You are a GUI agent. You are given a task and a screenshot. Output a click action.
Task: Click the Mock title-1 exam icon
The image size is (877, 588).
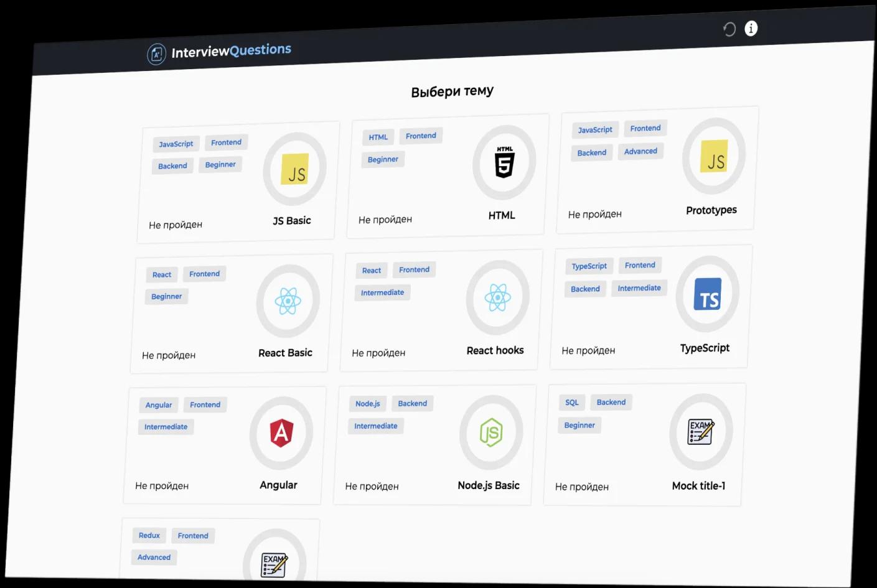[701, 431]
